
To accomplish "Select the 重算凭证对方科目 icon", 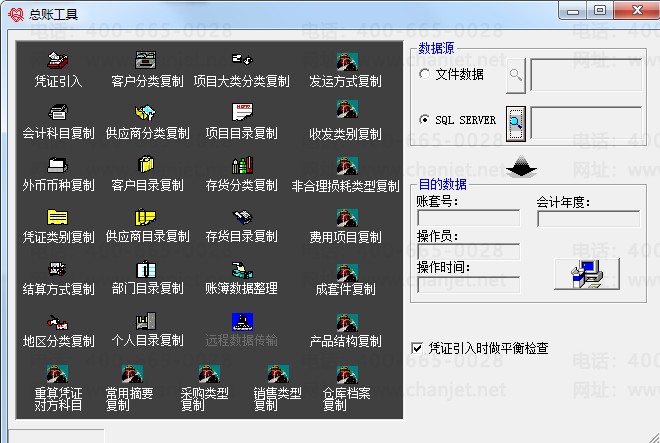I will pos(58,375).
